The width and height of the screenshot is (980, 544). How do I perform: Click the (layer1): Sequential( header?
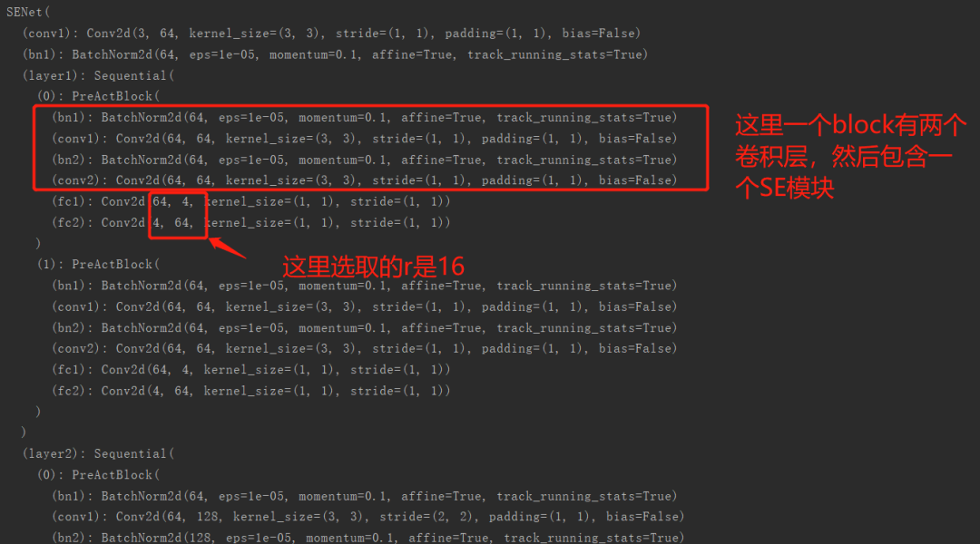click(x=98, y=75)
